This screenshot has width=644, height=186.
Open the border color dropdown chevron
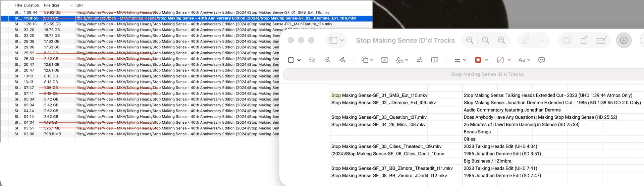[487, 60]
